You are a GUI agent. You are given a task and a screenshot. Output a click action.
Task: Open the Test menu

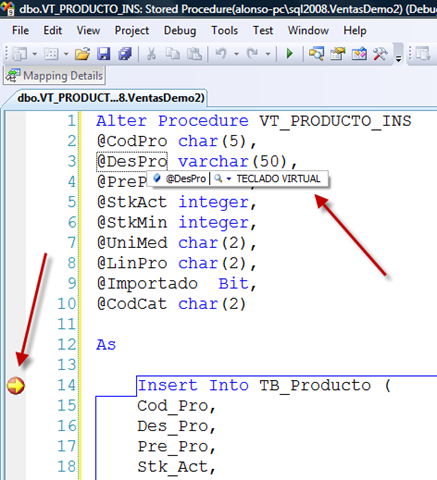263,31
